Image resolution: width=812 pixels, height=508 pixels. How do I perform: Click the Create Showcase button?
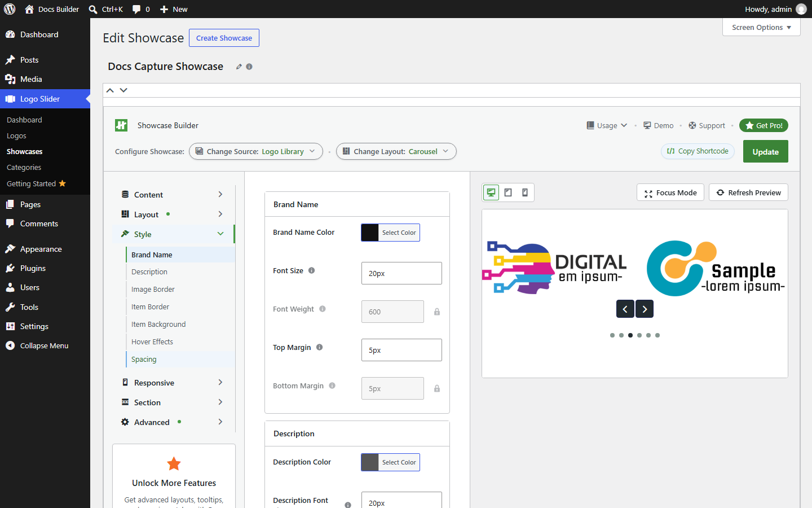(x=224, y=38)
